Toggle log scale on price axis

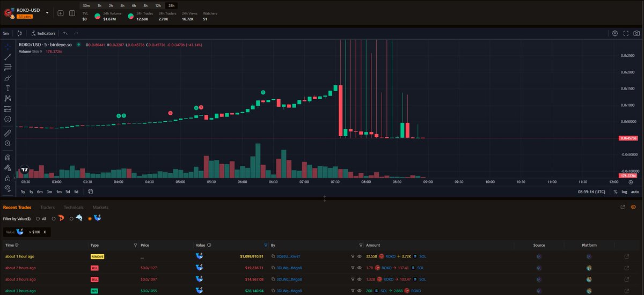click(624, 191)
